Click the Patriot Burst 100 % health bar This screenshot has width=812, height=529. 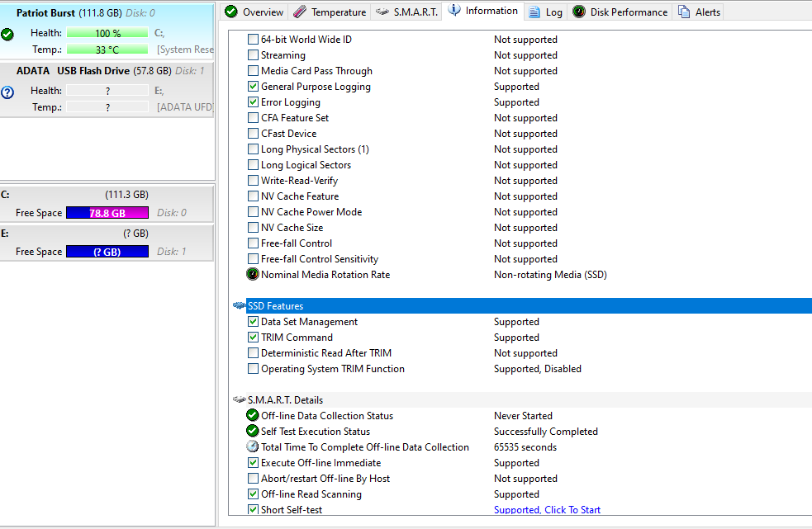pyautogui.click(x=107, y=33)
